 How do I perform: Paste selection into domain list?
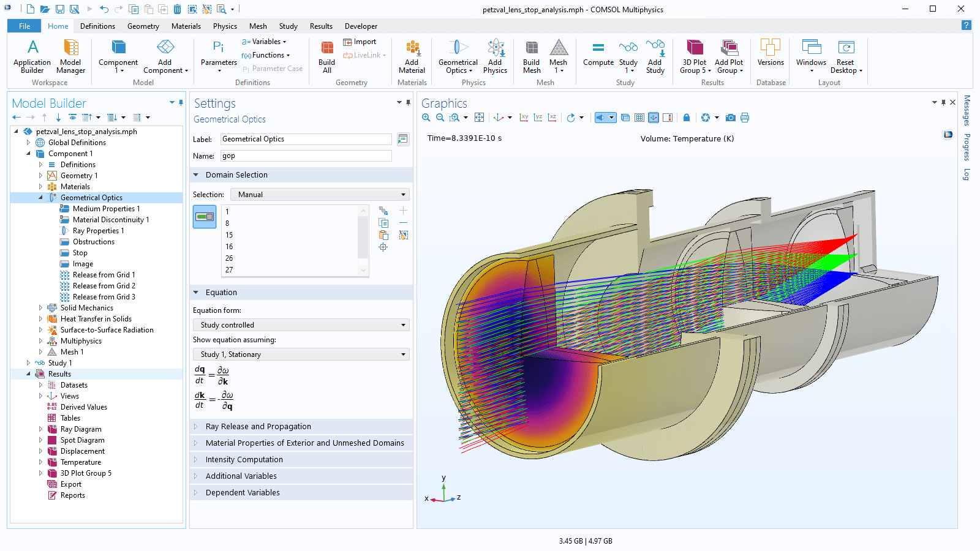coord(383,235)
